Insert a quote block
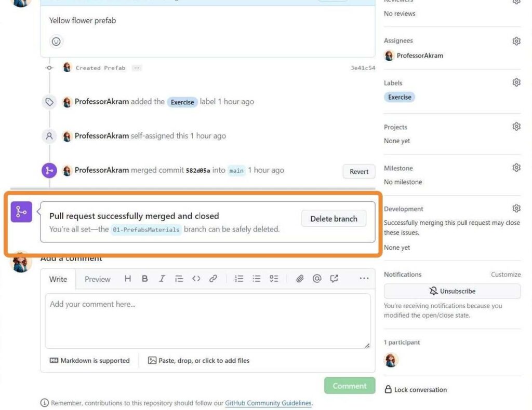Screen dimensions: 532x410 point(179,279)
